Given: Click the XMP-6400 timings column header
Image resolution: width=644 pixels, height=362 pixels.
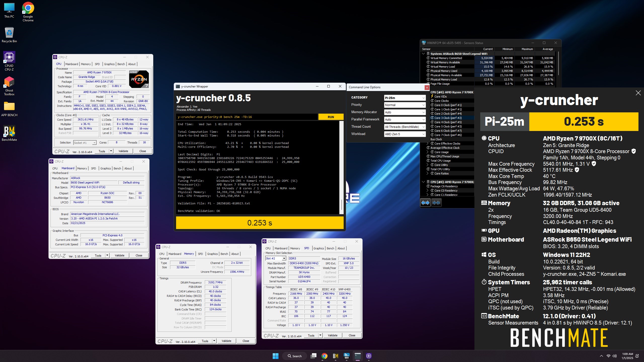Looking at the screenshot, I should pyautogui.click(x=344, y=289).
